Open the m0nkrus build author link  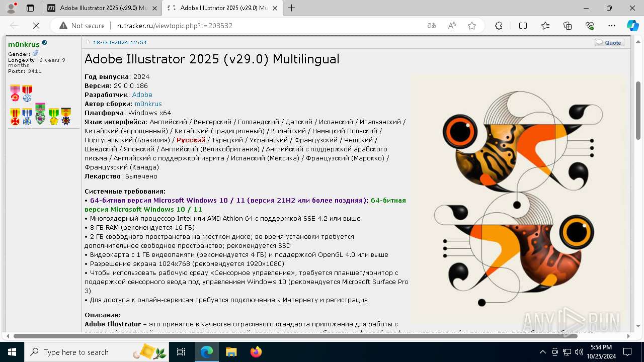[148, 104]
